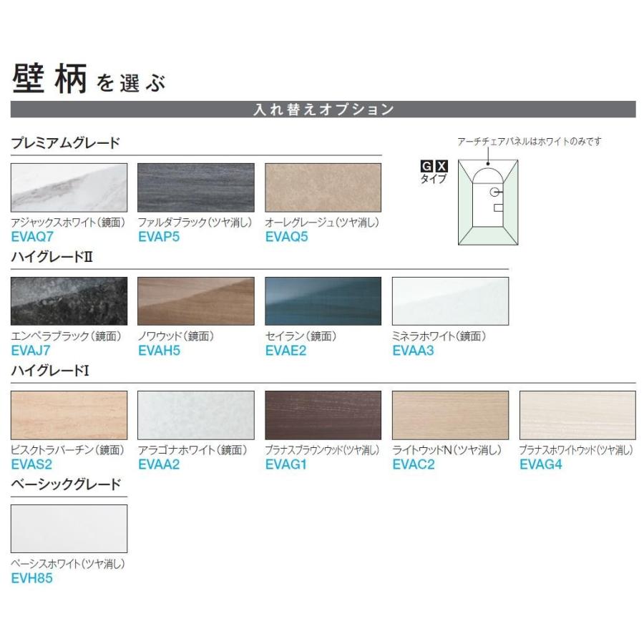Click product code EVAS2

pyautogui.click(x=31, y=464)
